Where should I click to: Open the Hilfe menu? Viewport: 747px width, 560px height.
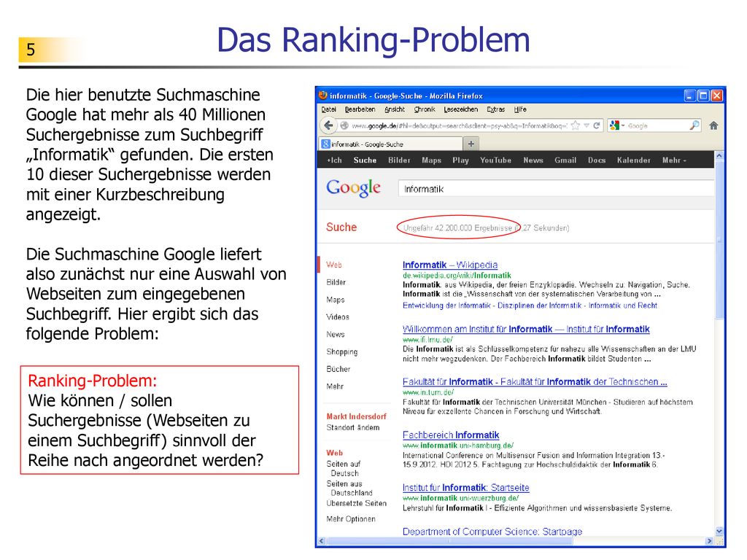click(x=520, y=109)
